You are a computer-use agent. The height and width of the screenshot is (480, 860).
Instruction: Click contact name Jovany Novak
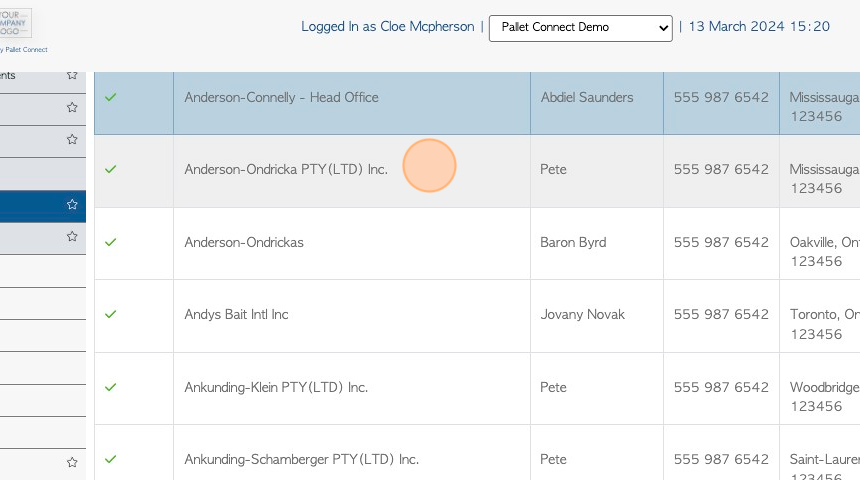582,314
